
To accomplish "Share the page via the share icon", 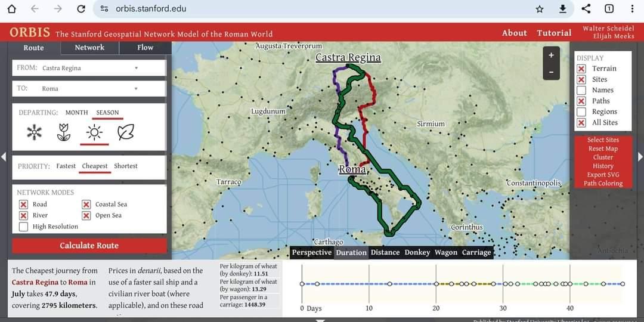I will click(x=586, y=8).
